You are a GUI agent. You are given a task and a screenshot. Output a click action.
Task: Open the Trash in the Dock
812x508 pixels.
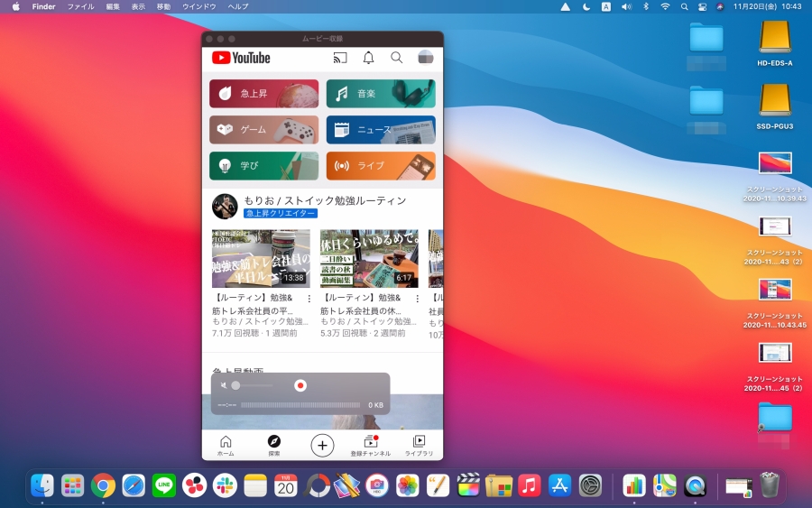(x=770, y=485)
